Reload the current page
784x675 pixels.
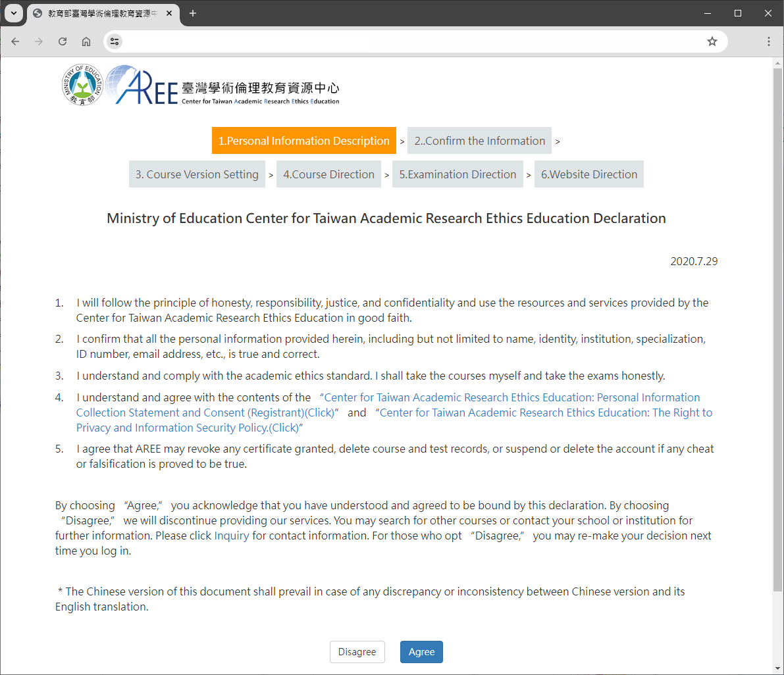coord(63,41)
